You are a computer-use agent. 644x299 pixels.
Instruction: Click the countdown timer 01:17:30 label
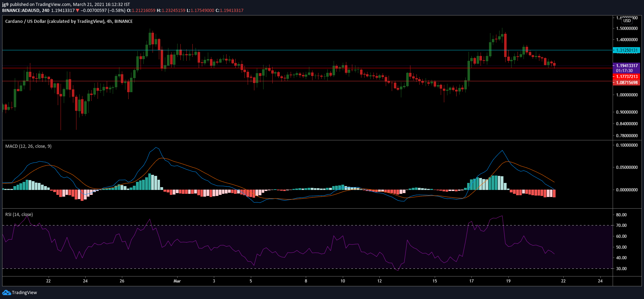(624, 71)
